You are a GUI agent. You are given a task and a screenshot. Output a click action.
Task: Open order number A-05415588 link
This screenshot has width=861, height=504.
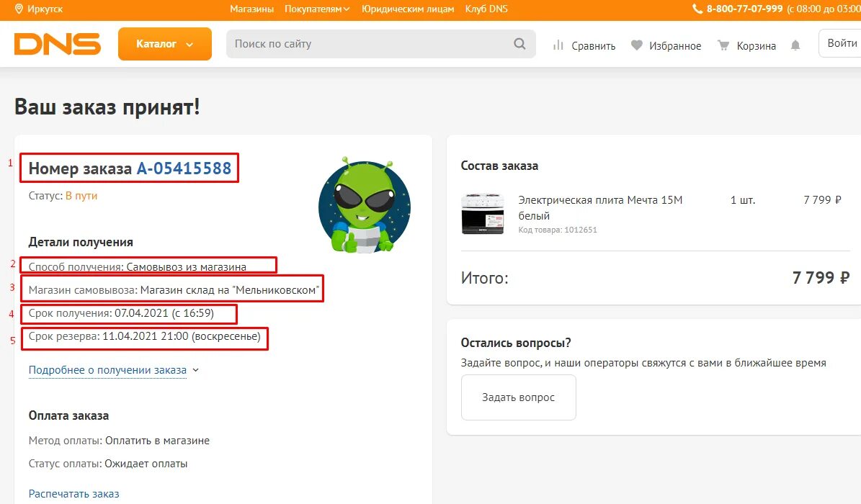click(184, 168)
